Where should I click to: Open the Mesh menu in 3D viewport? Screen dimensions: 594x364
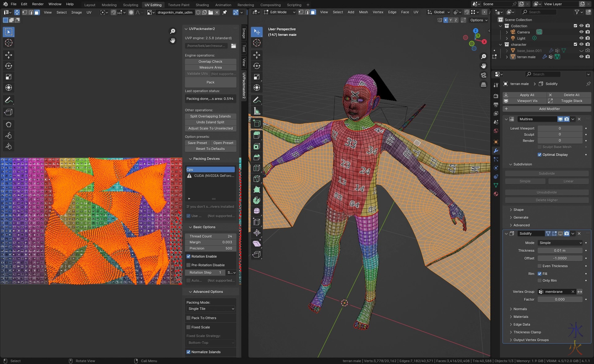[363, 12]
